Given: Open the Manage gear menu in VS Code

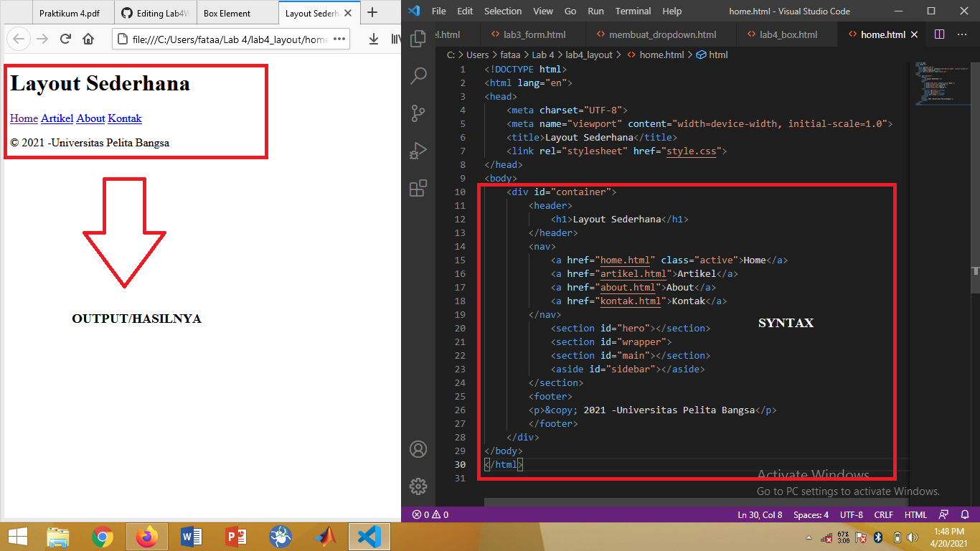Looking at the screenshot, I should click(x=418, y=486).
